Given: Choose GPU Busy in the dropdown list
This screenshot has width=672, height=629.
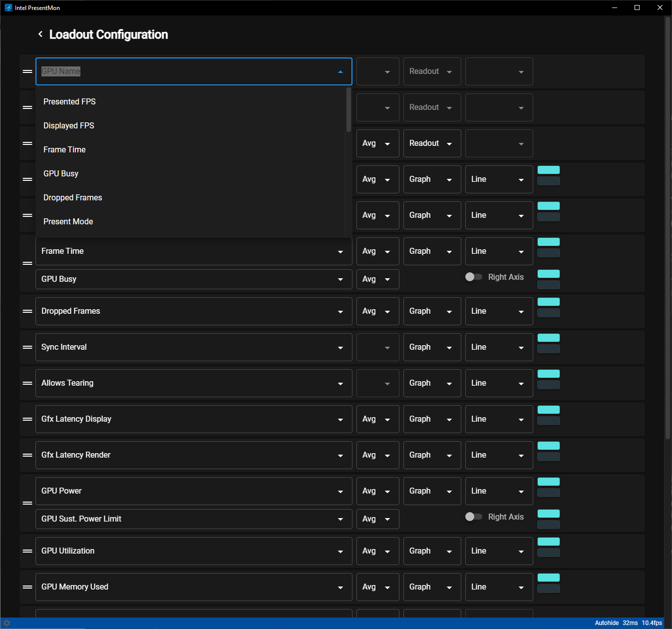Looking at the screenshot, I should point(190,173).
